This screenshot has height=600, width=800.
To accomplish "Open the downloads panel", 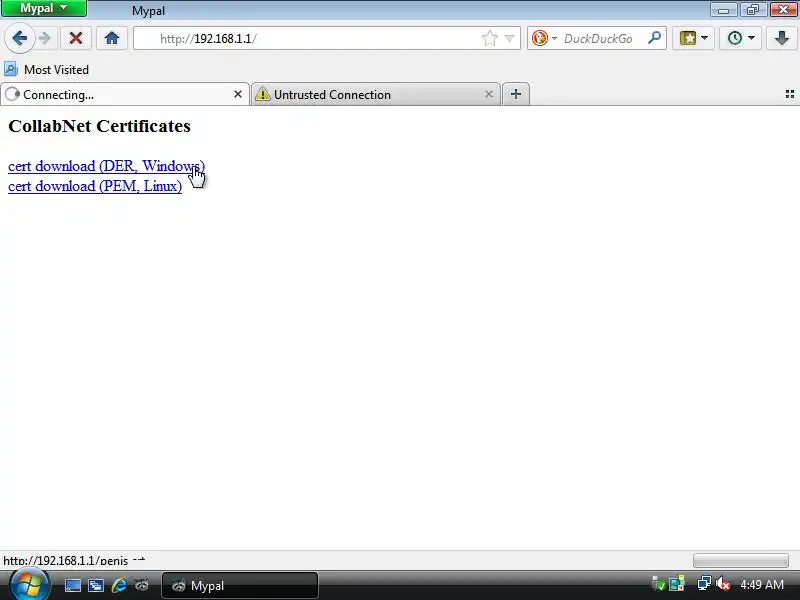I will pos(782,38).
